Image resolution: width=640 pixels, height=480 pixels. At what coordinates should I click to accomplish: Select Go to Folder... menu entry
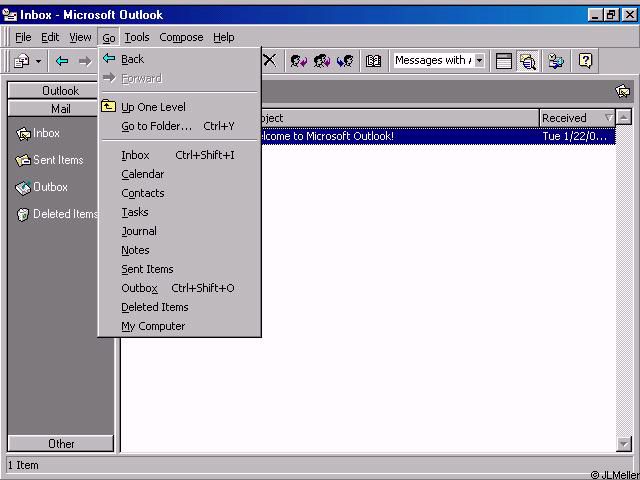coord(180,126)
